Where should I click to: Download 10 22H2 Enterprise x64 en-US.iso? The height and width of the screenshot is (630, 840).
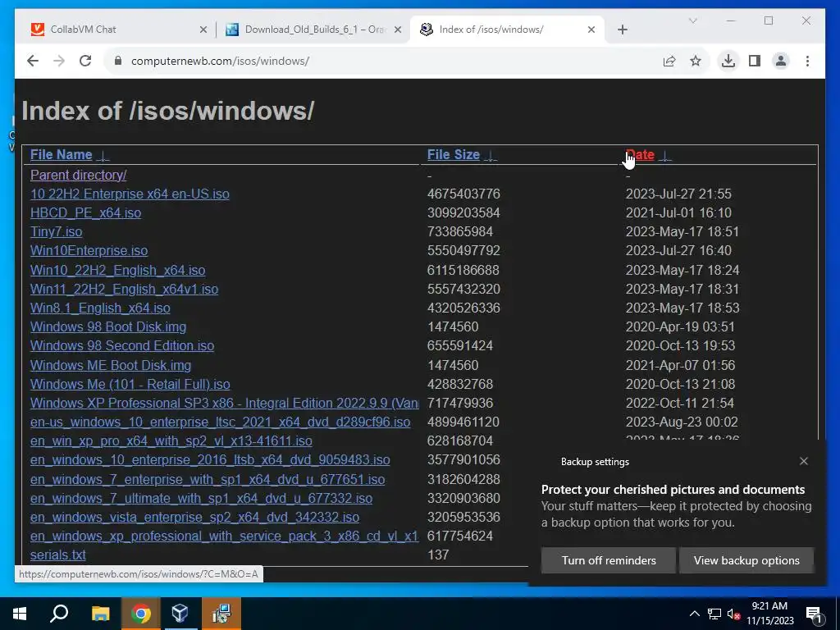130,194
